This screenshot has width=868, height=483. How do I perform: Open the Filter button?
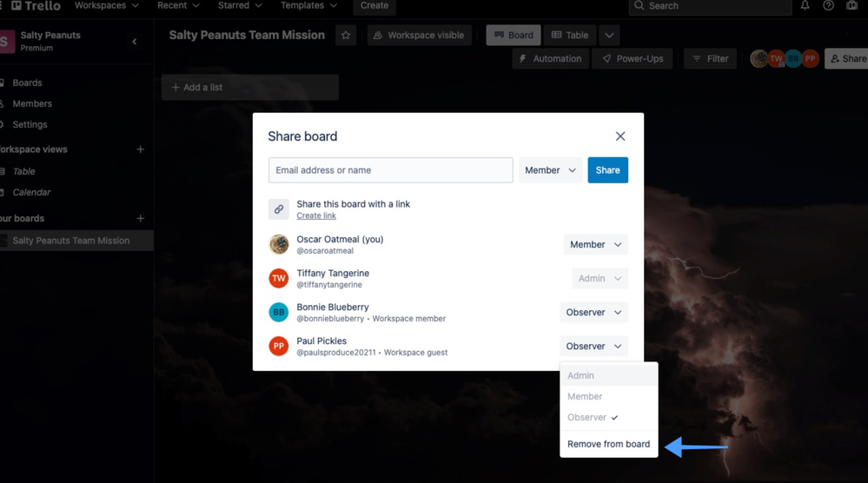710,59
